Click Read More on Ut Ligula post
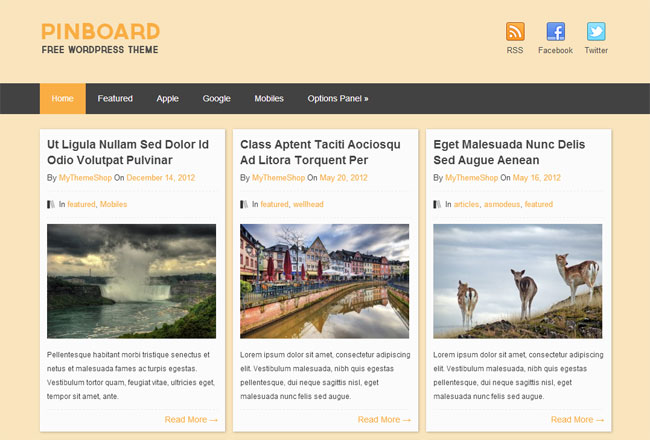Screen dimensions: 650x440 [x=191, y=420]
